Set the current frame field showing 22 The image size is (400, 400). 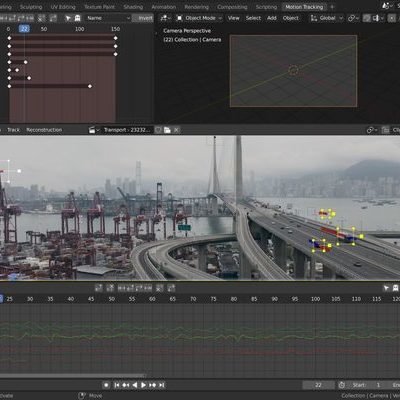pos(318,385)
